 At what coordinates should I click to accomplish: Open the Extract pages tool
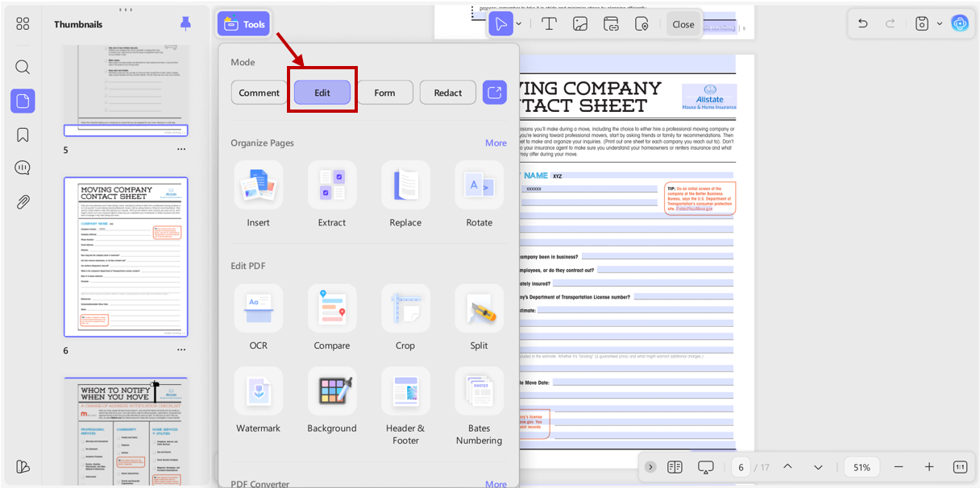(x=332, y=195)
